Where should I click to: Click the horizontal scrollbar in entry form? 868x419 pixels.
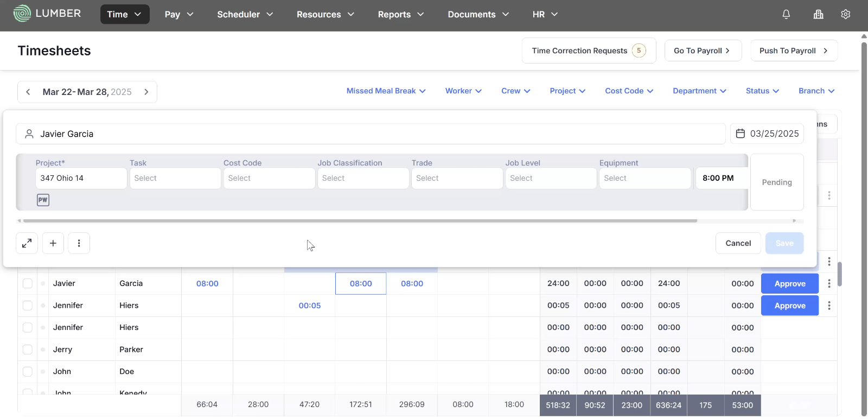click(360, 221)
